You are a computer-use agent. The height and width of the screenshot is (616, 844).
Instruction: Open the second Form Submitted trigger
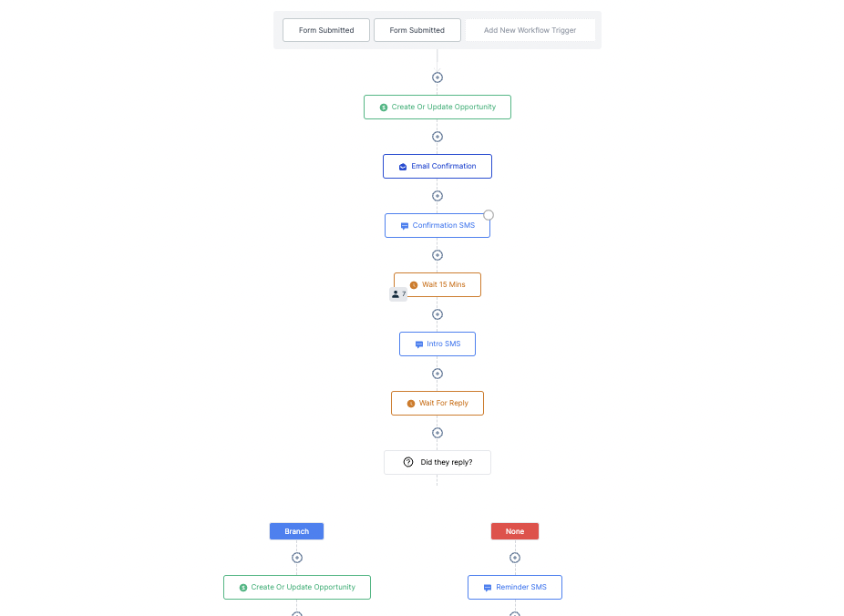[417, 30]
